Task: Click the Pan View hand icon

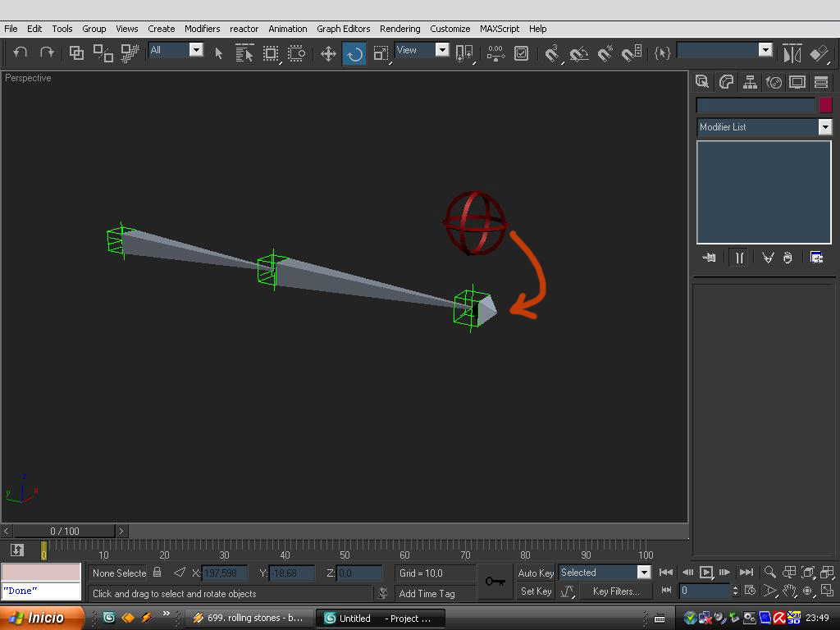Action: tap(788, 591)
